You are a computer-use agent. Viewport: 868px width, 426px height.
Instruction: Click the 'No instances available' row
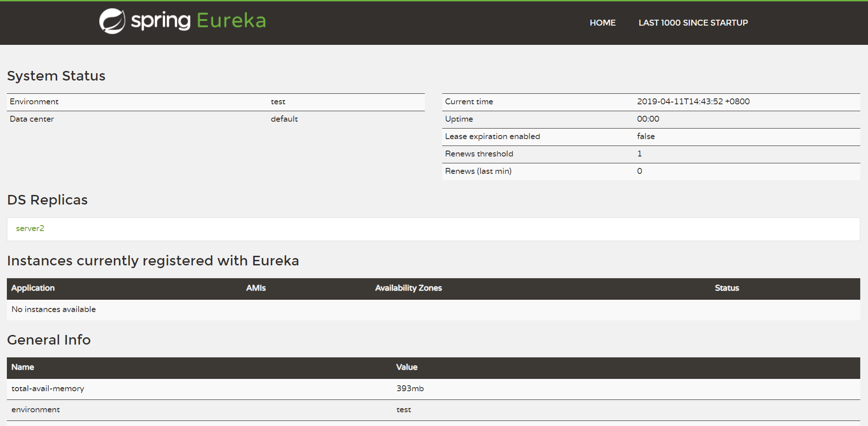coord(434,310)
